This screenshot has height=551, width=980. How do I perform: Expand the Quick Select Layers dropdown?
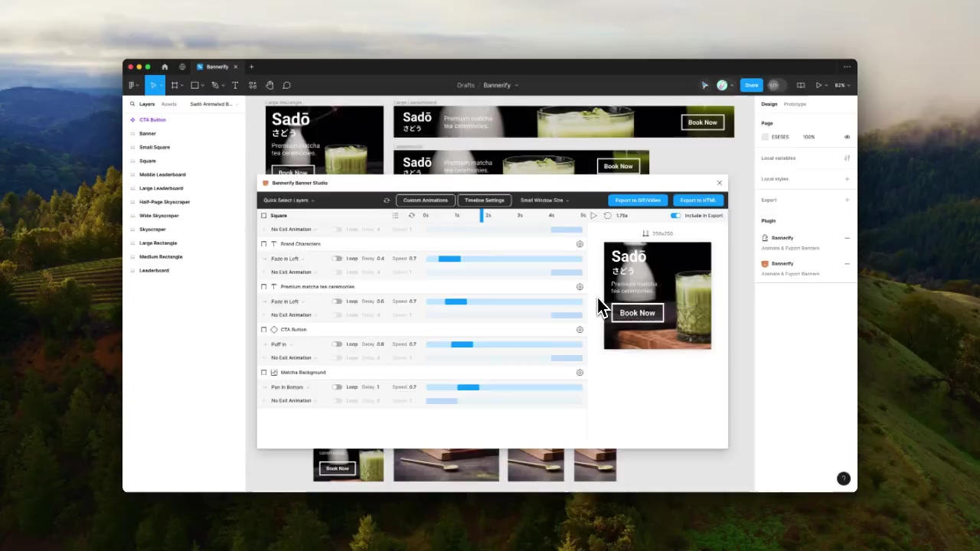tap(289, 201)
